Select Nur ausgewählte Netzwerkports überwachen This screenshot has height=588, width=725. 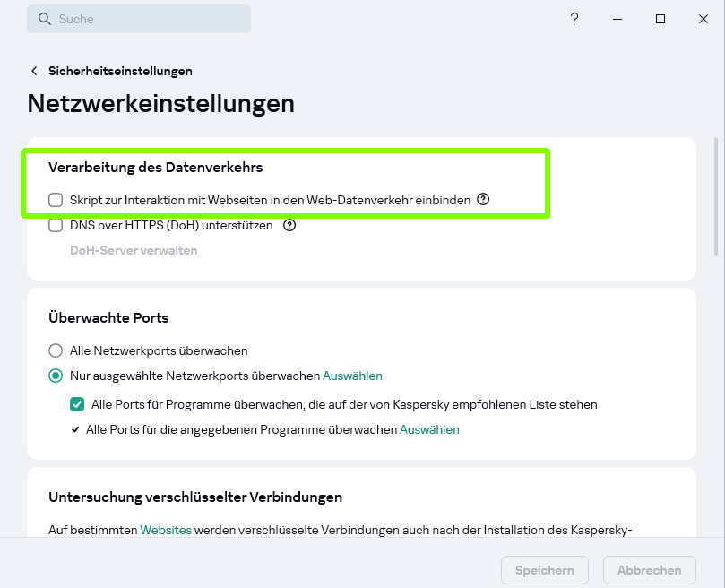tap(56, 376)
